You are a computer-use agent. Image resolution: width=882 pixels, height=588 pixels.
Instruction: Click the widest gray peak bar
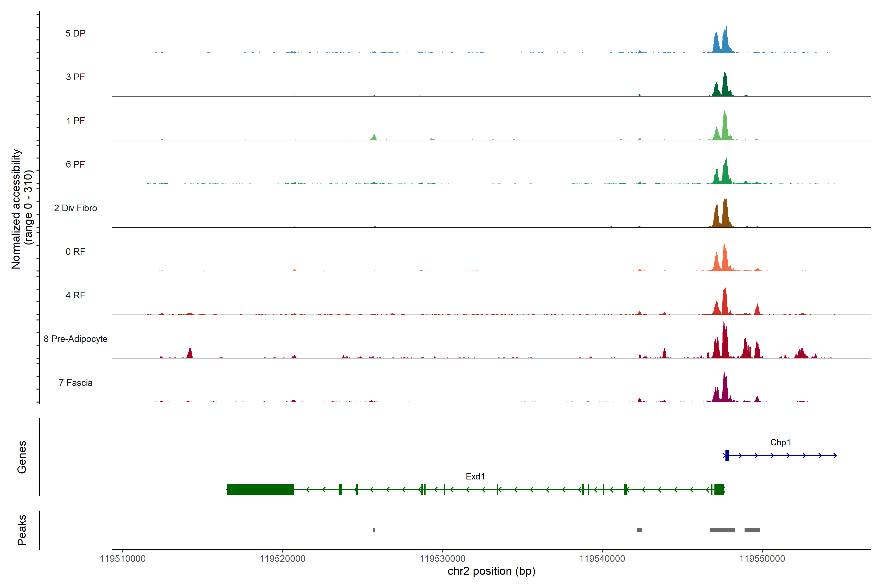click(x=722, y=530)
